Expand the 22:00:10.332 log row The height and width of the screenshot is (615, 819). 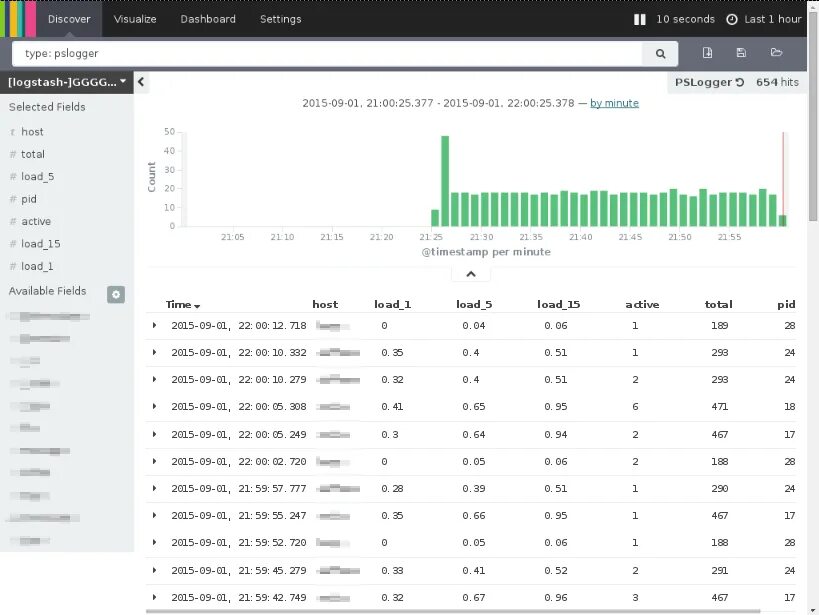[154, 353]
